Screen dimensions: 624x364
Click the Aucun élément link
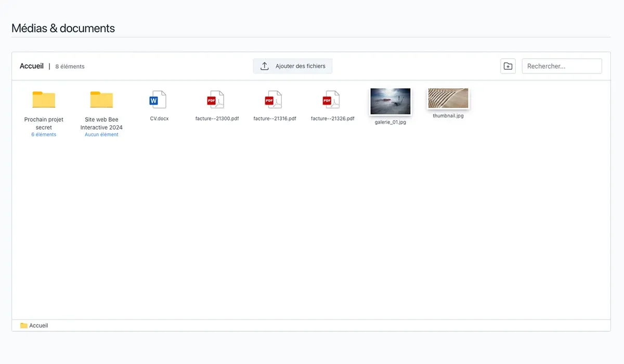pos(101,135)
